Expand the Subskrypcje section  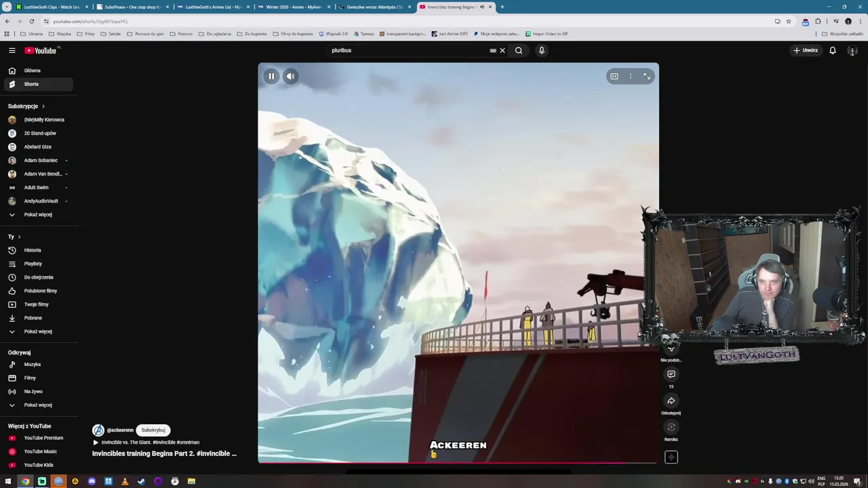tap(26, 106)
